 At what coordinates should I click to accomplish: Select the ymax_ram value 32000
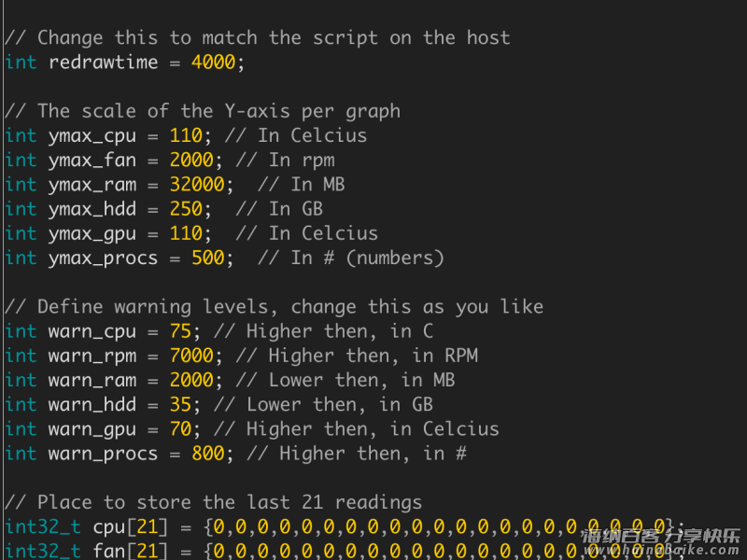(203, 185)
